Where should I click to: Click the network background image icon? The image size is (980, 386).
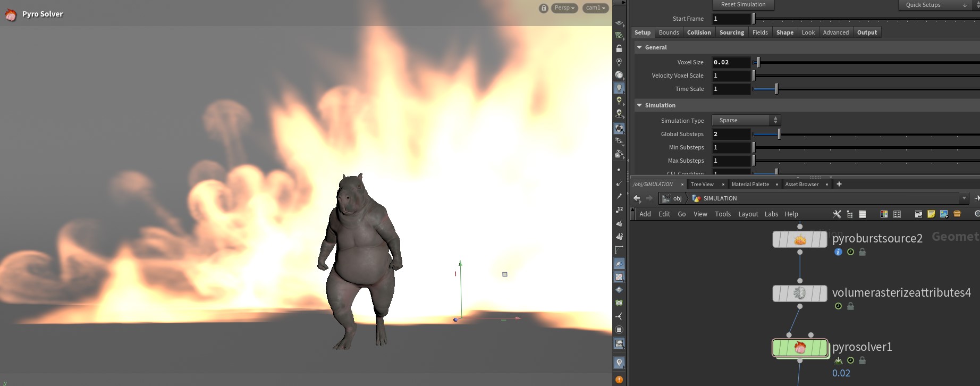[x=944, y=214]
